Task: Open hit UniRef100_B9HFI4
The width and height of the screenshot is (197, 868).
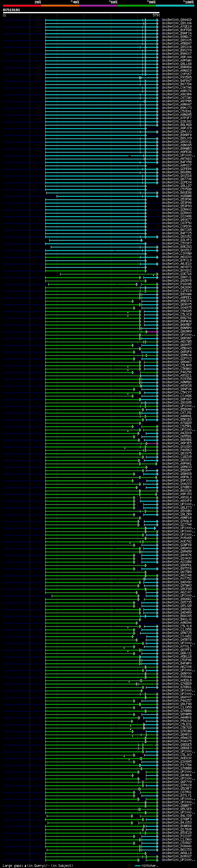Action: (177, 33)
